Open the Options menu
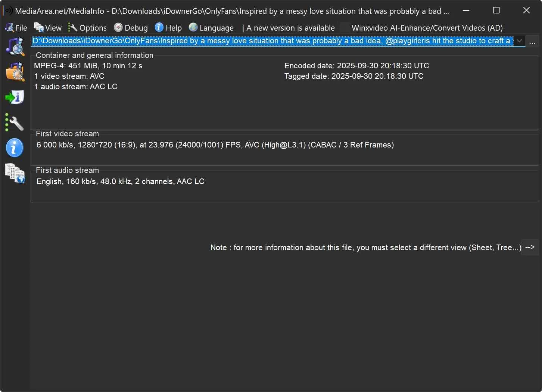The width and height of the screenshot is (542, 392). click(x=88, y=28)
